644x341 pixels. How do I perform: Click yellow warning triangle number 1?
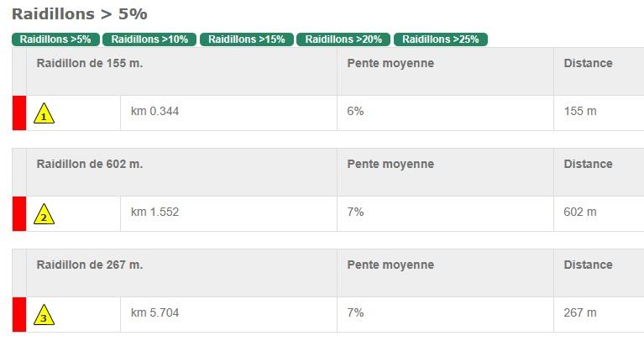tap(45, 113)
